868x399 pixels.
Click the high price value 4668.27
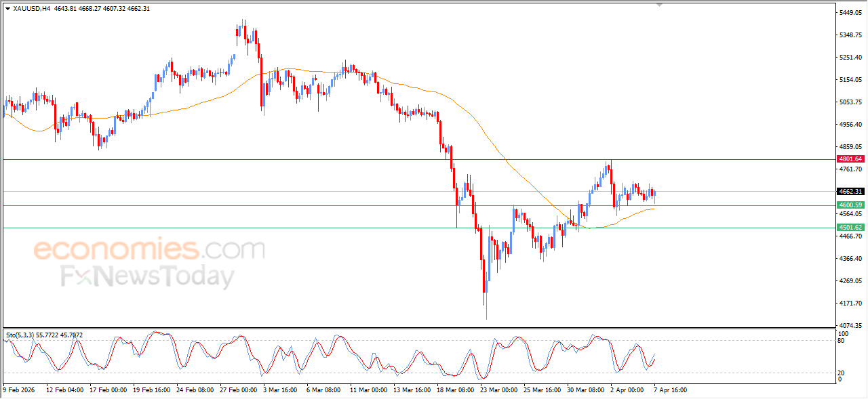91,9
